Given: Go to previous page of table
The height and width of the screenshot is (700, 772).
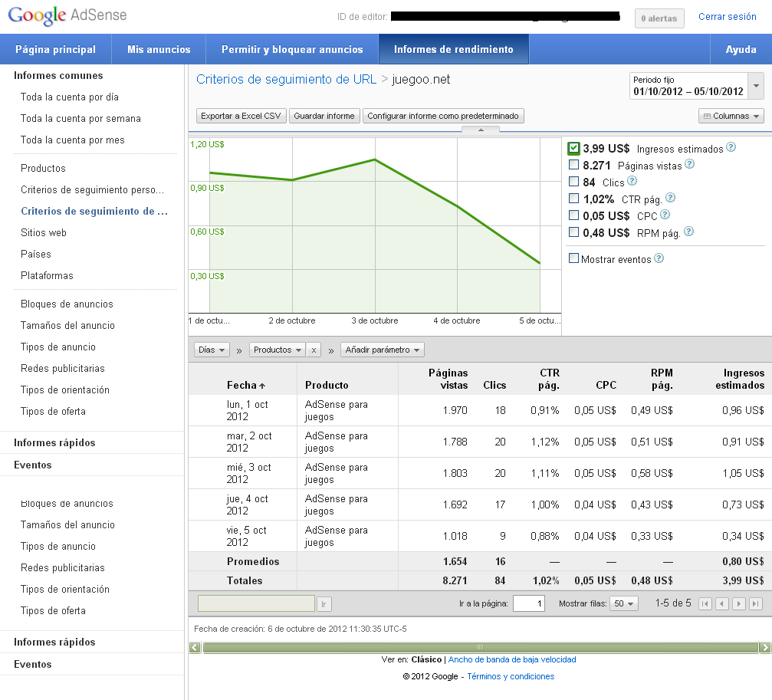Looking at the screenshot, I should [x=722, y=603].
